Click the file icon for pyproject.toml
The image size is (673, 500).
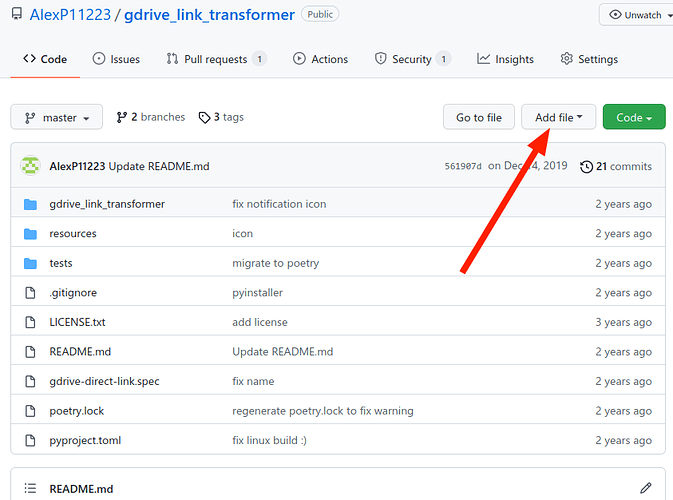tap(30, 440)
